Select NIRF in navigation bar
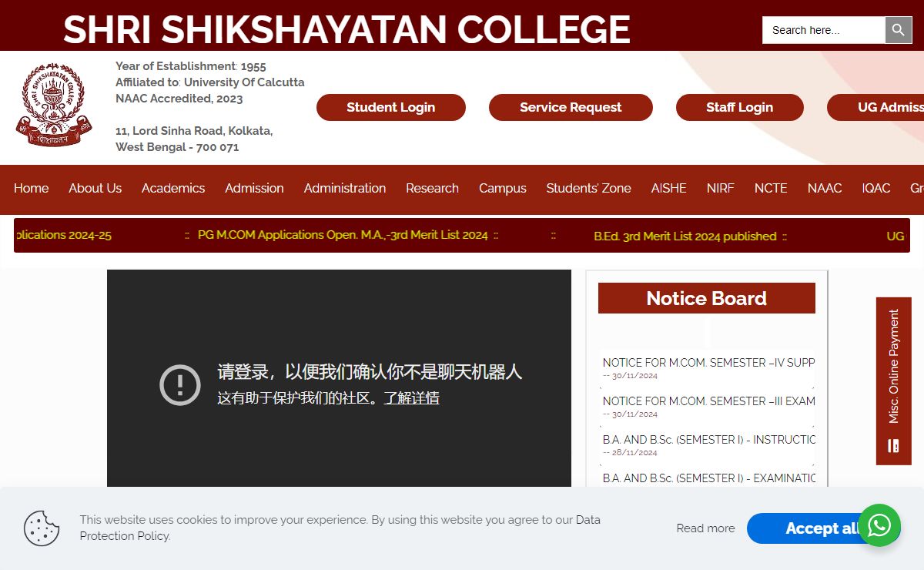Viewport: 924px width, 570px height. tap(720, 188)
